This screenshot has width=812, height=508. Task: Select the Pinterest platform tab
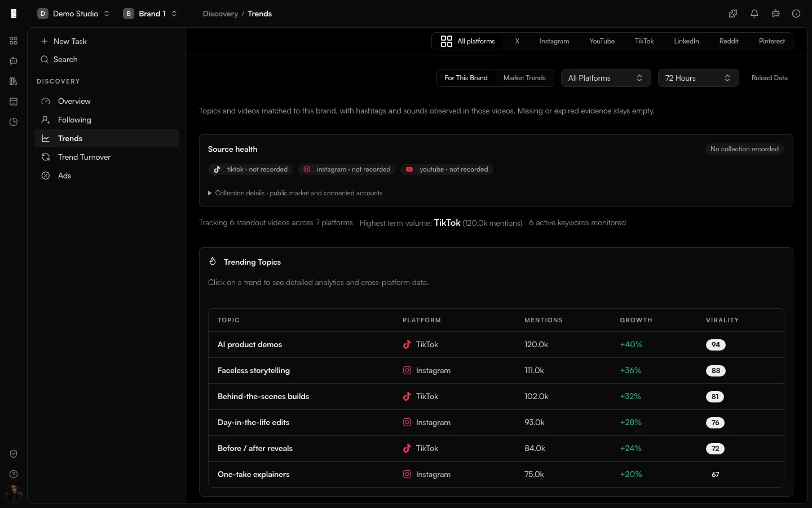pos(772,41)
